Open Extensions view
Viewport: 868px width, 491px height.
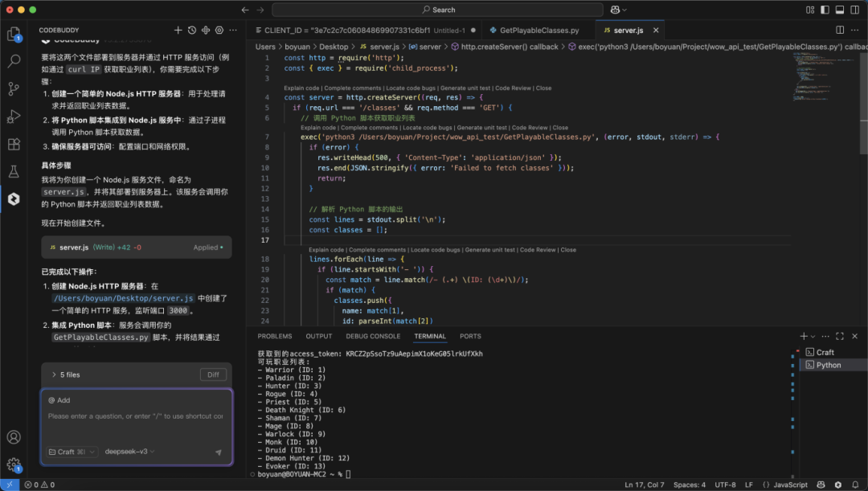point(14,144)
